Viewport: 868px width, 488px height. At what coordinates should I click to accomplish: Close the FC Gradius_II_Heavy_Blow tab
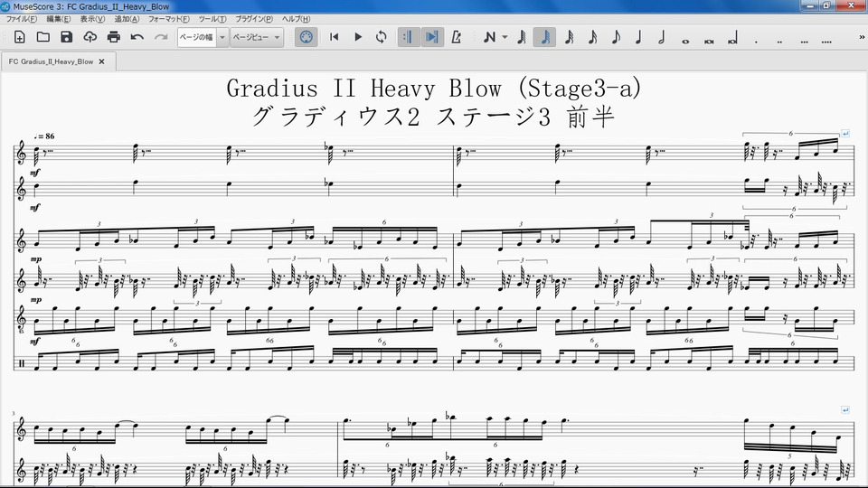point(102,61)
